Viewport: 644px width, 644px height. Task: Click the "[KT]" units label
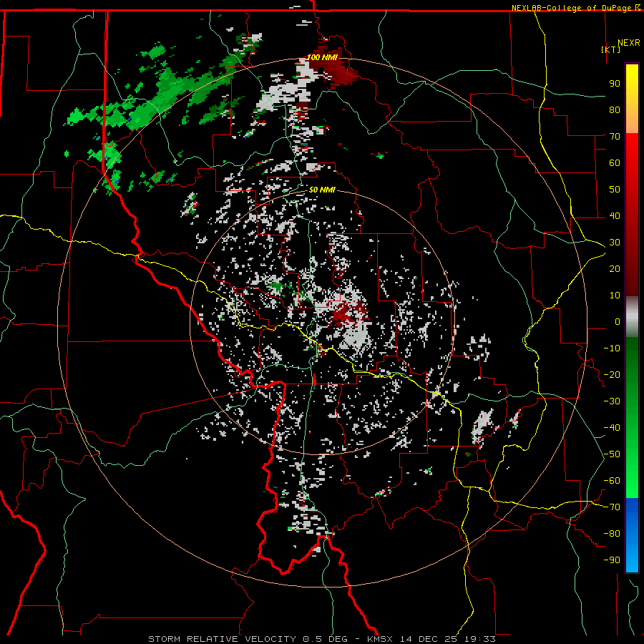611,49
